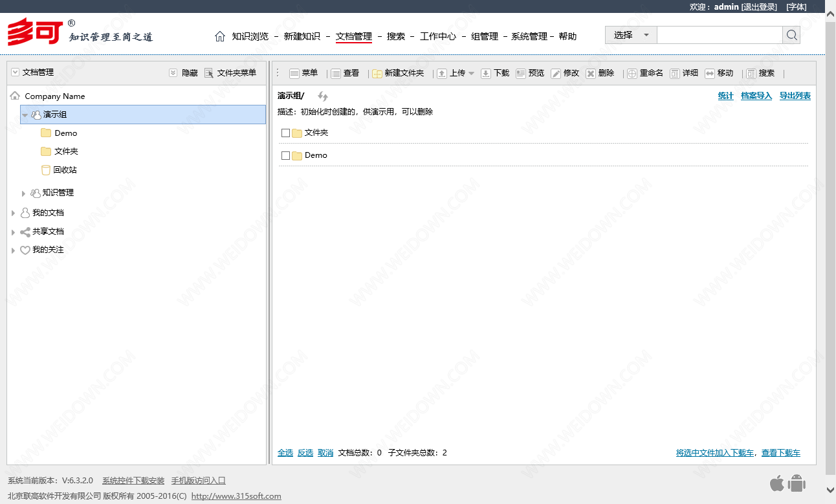Click the 预览 preview icon
836x504 pixels.
[521, 74]
